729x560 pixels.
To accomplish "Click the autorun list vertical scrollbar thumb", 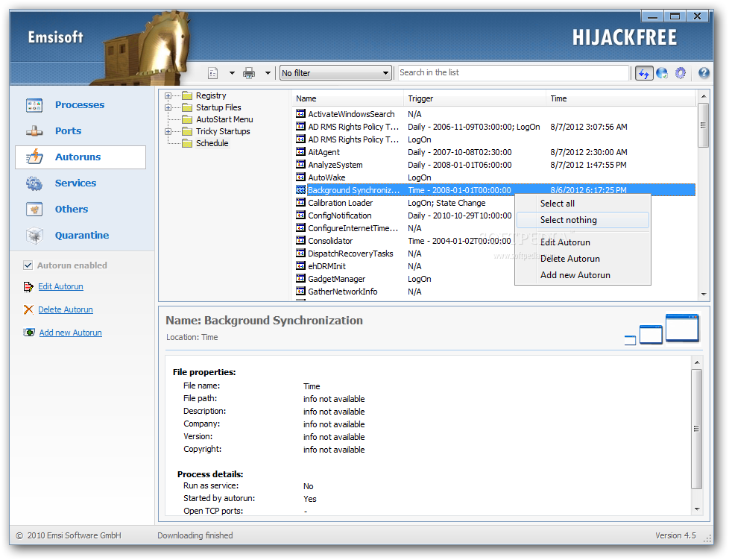I will pyautogui.click(x=703, y=125).
